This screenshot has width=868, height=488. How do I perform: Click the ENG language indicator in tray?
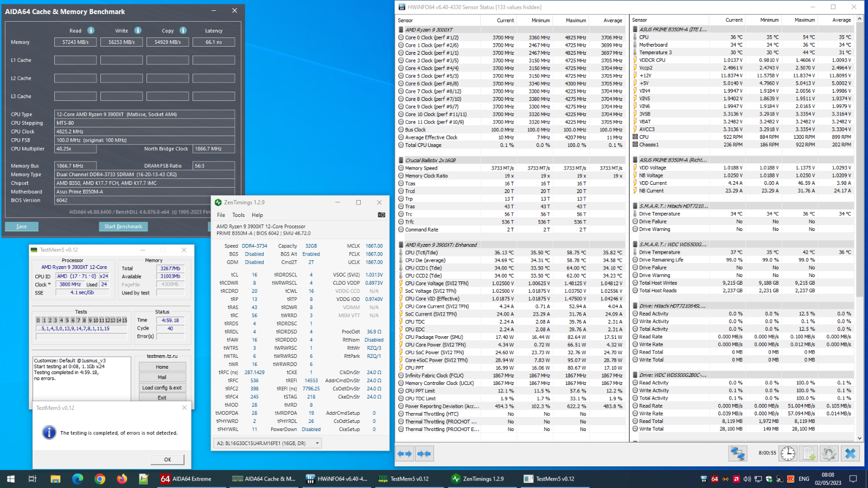tap(804, 479)
